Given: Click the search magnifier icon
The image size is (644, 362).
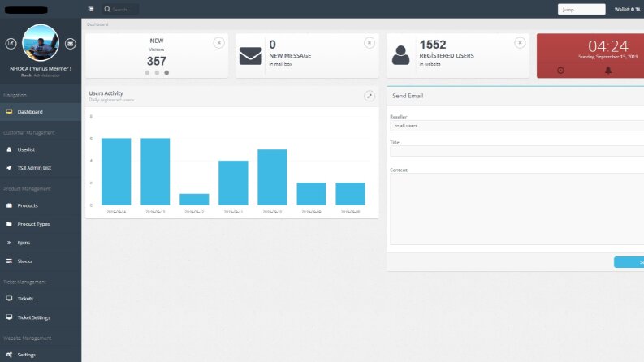Looking at the screenshot, I should click(107, 9).
